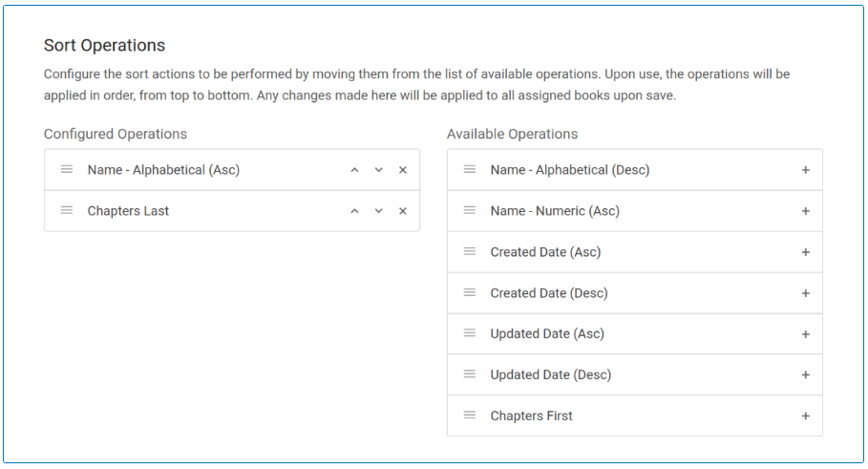Select the Updated Date (Desc) row label

pos(550,375)
